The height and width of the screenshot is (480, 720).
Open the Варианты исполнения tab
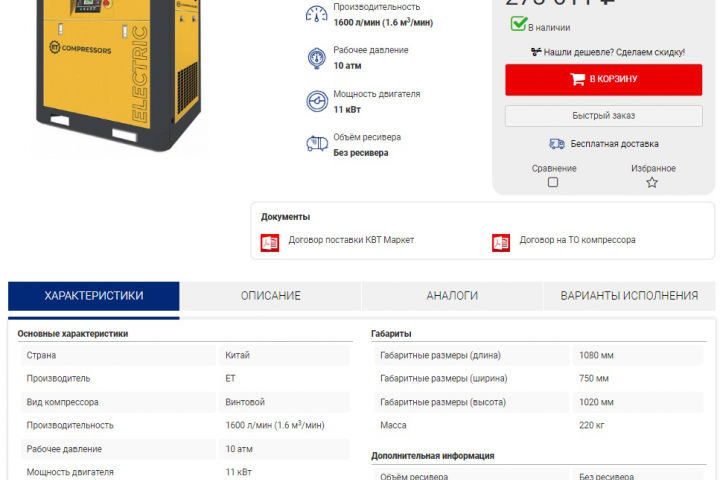pyautogui.click(x=629, y=296)
